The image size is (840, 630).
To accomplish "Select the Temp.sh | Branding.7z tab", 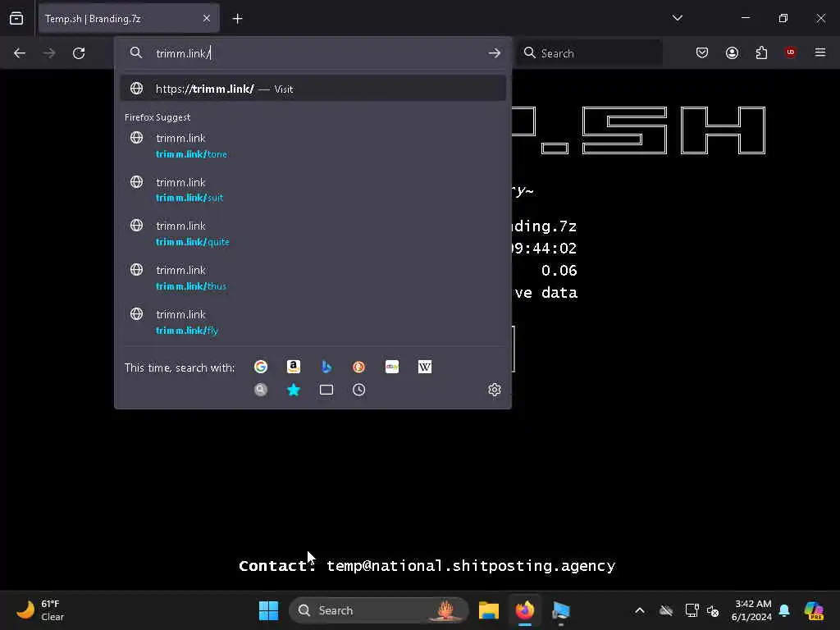I will point(129,19).
